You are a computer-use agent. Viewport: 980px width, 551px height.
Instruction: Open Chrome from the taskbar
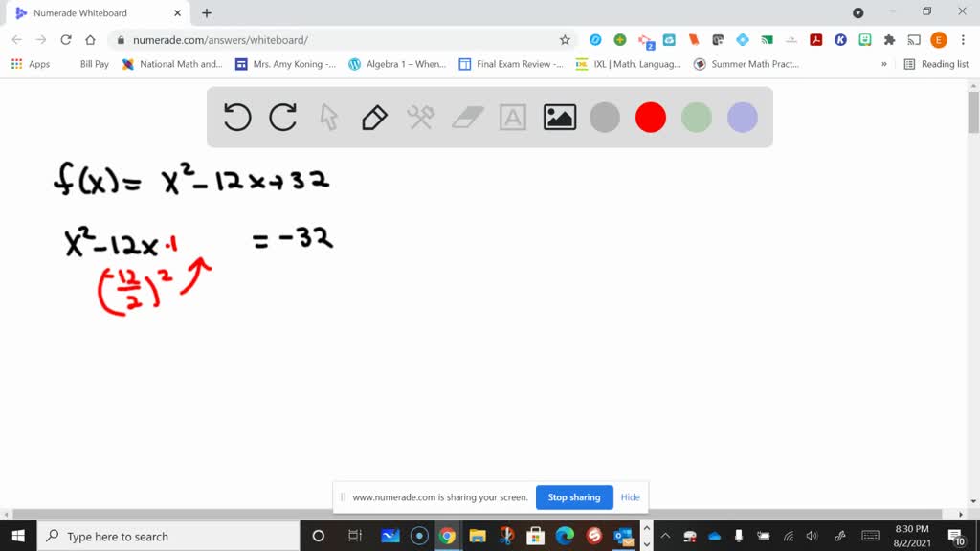[x=447, y=536]
